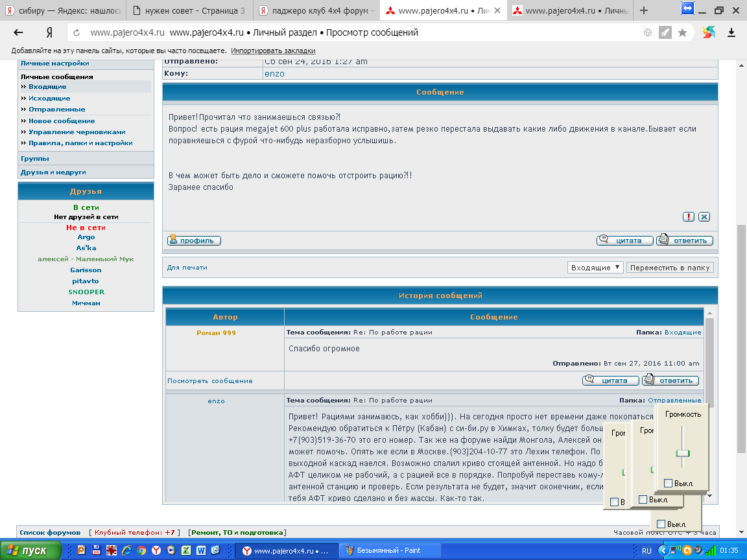
Task: Click the colorful extension icon next to the downloads arrow
Action: point(709,32)
